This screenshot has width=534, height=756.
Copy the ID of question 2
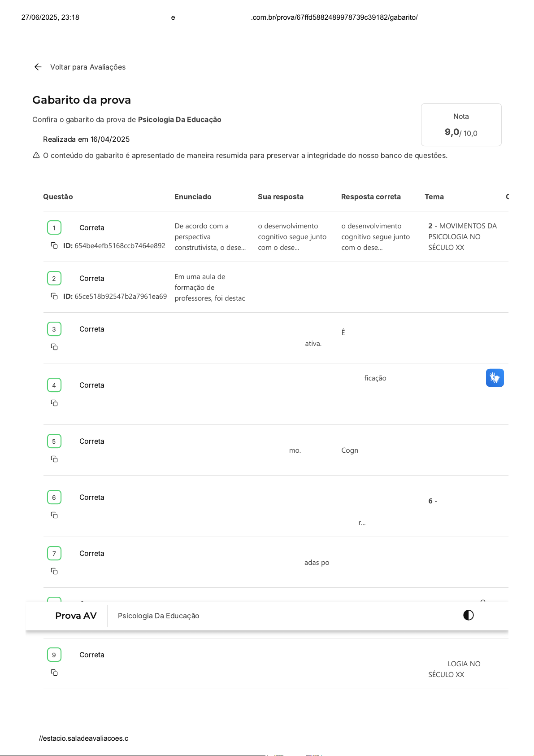(54, 296)
